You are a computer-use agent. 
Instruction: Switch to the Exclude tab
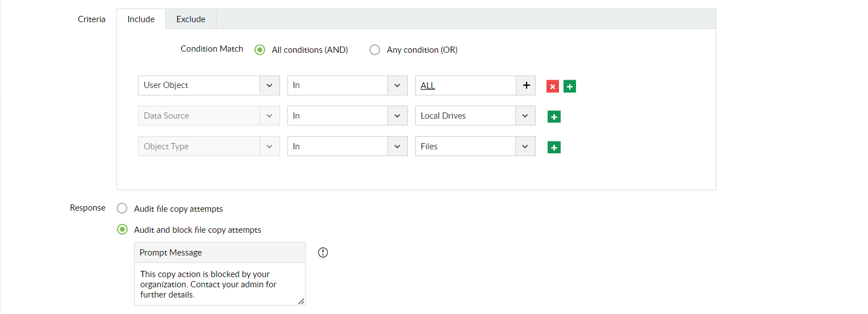point(191,19)
